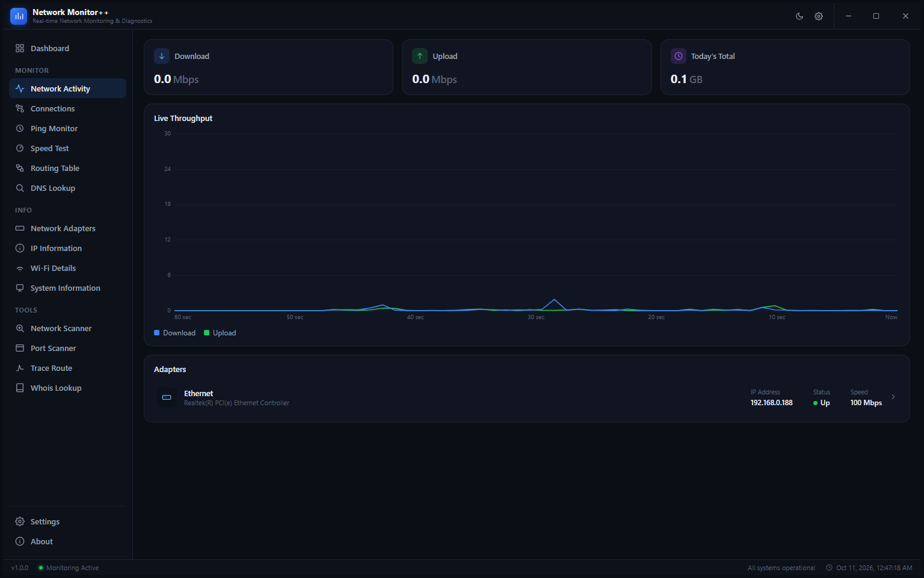
Task: Click the Routing Table icon
Action: coord(20,168)
